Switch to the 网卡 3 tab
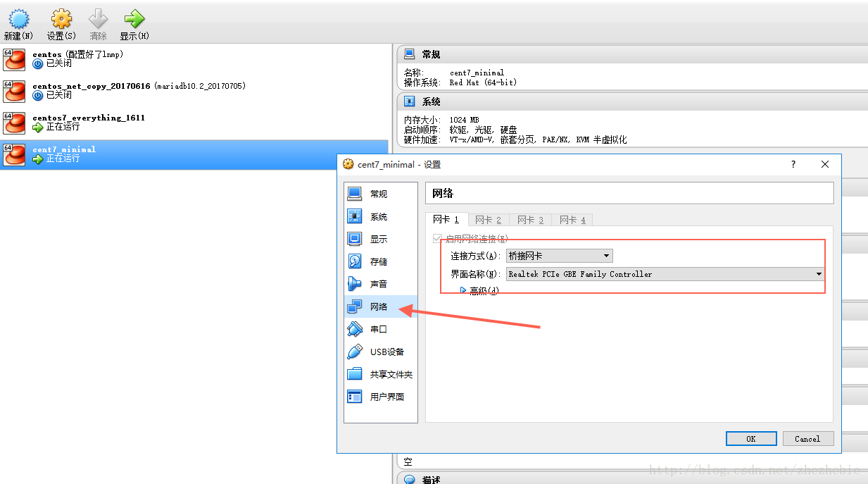 (x=530, y=220)
